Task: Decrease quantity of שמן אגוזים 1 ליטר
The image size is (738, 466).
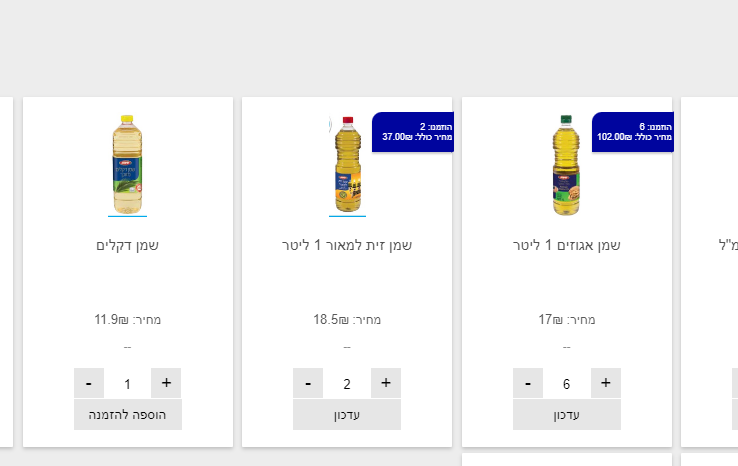Action: pos(528,383)
